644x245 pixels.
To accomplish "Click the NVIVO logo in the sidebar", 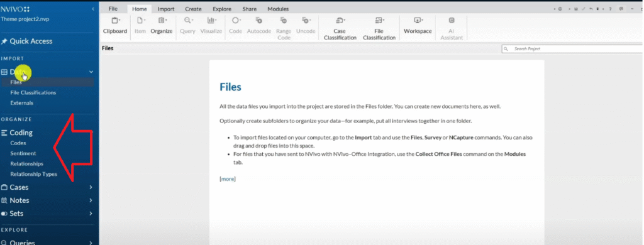I will [15, 9].
